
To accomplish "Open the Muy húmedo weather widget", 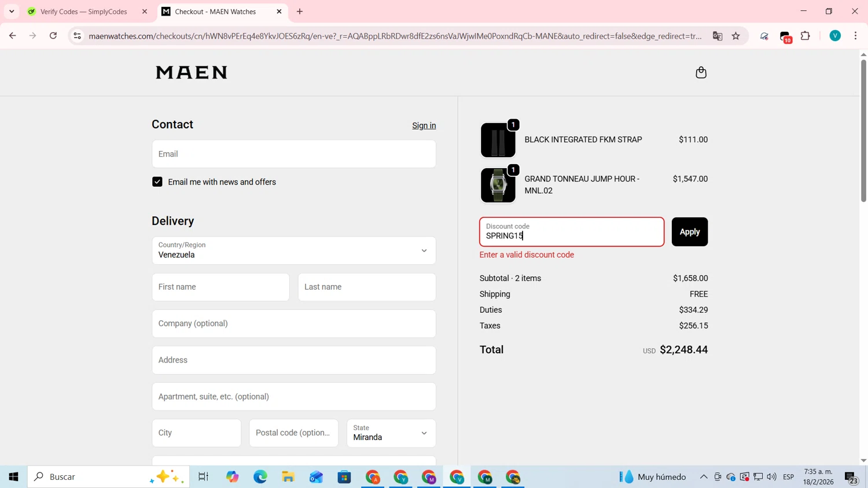I will pyautogui.click(x=653, y=477).
